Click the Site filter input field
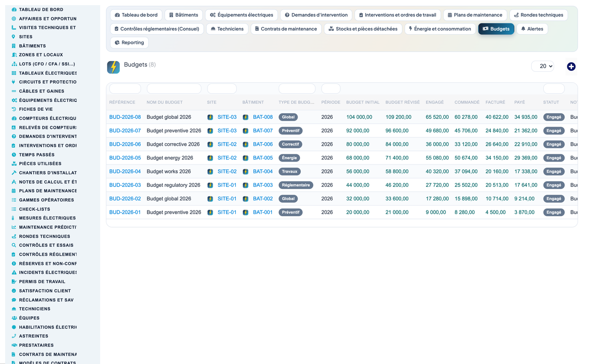This screenshot has height=364, width=589. pos(222,89)
